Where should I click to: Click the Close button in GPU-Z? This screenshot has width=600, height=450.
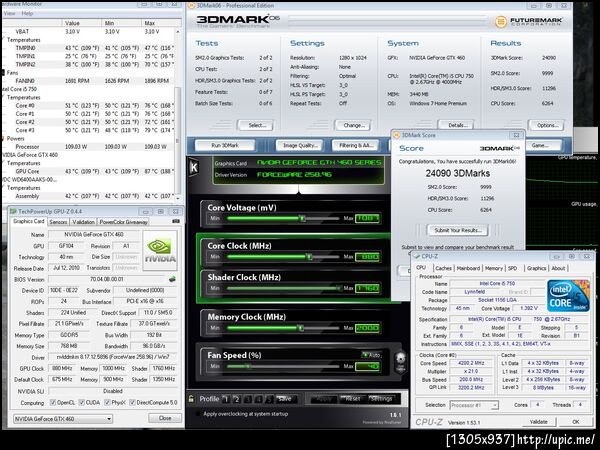tap(165, 418)
